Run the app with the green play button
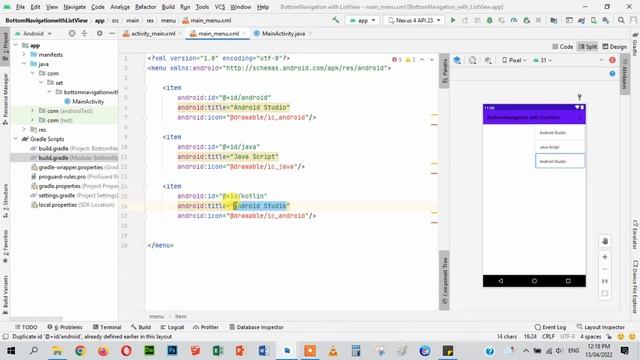This screenshot has width=640, height=360. pyautogui.click(x=453, y=20)
